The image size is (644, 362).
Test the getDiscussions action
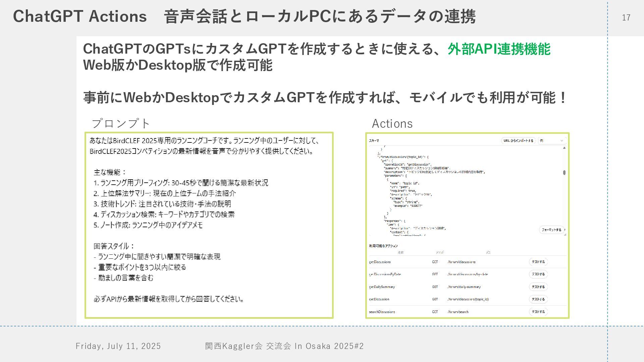pos(538,262)
